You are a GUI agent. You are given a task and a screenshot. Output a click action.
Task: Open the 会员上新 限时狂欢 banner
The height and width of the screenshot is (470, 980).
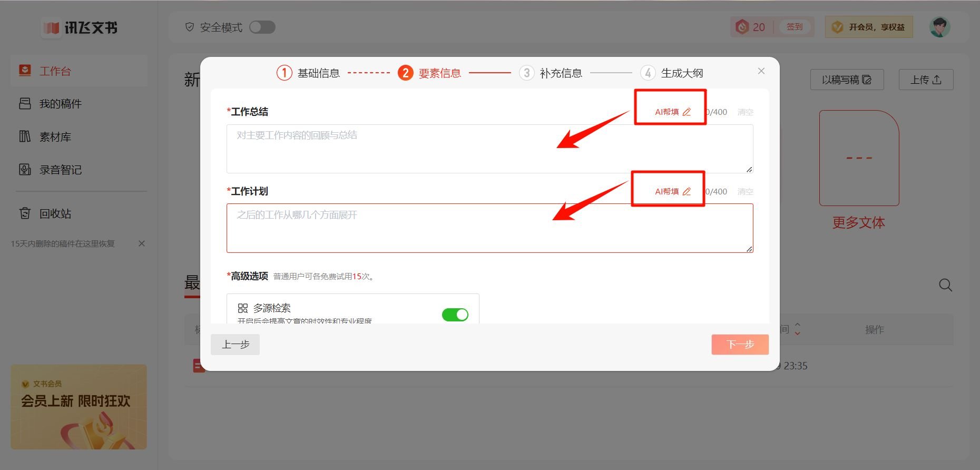(79, 407)
